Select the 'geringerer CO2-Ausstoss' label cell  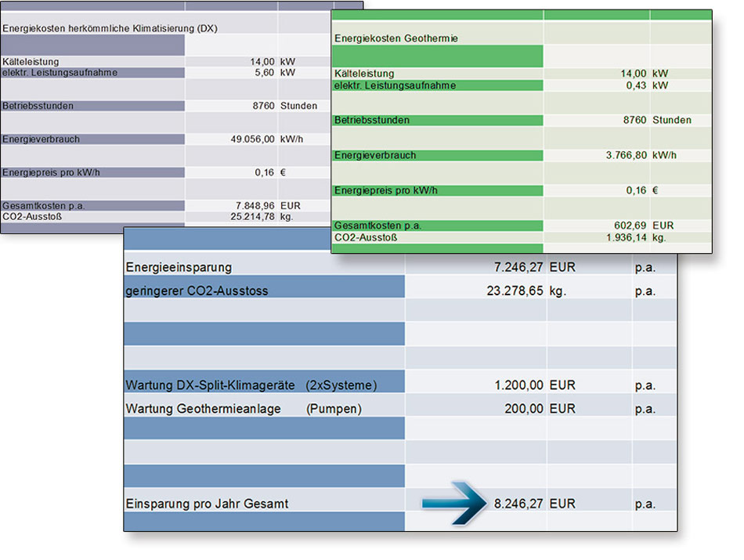(x=197, y=291)
